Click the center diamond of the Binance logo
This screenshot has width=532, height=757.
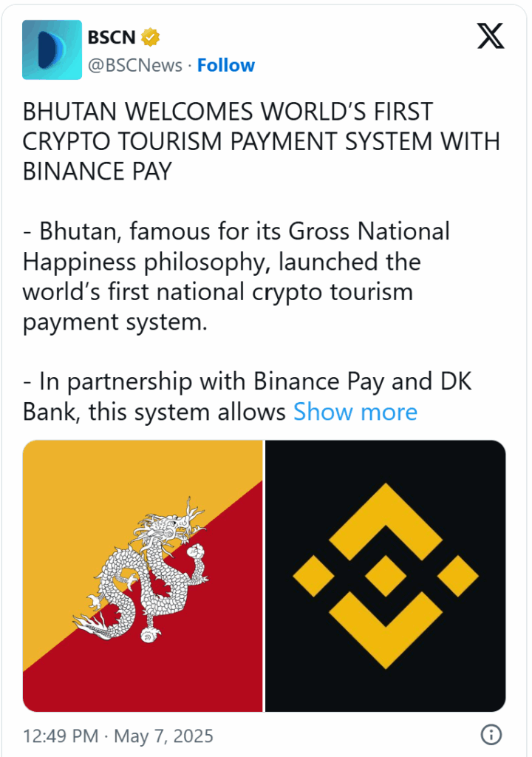[385, 576]
